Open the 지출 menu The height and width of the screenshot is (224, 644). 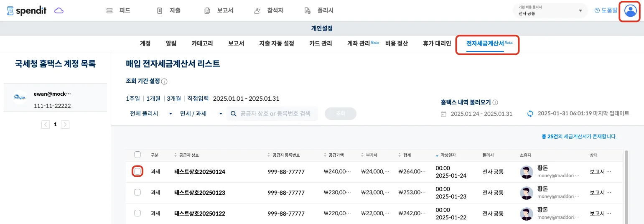pyautogui.click(x=169, y=11)
